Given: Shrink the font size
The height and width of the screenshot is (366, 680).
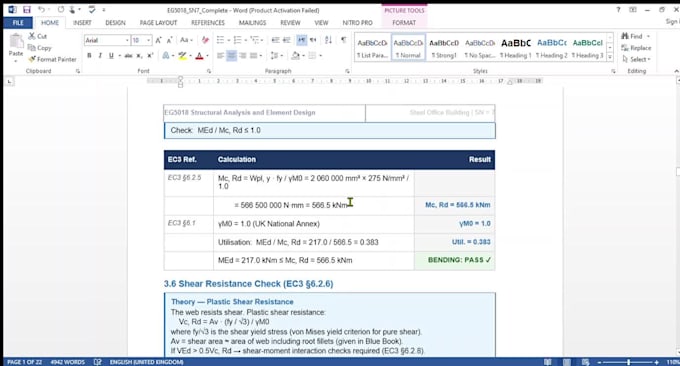Looking at the screenshot, I should pos(170,40).
